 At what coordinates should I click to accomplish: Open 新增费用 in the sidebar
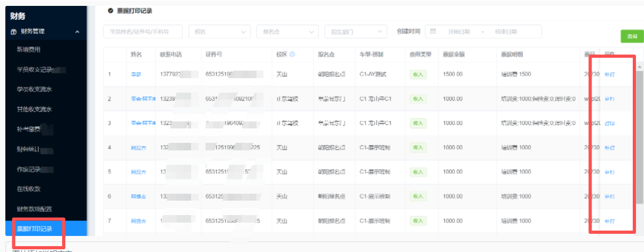pos(29,50)
